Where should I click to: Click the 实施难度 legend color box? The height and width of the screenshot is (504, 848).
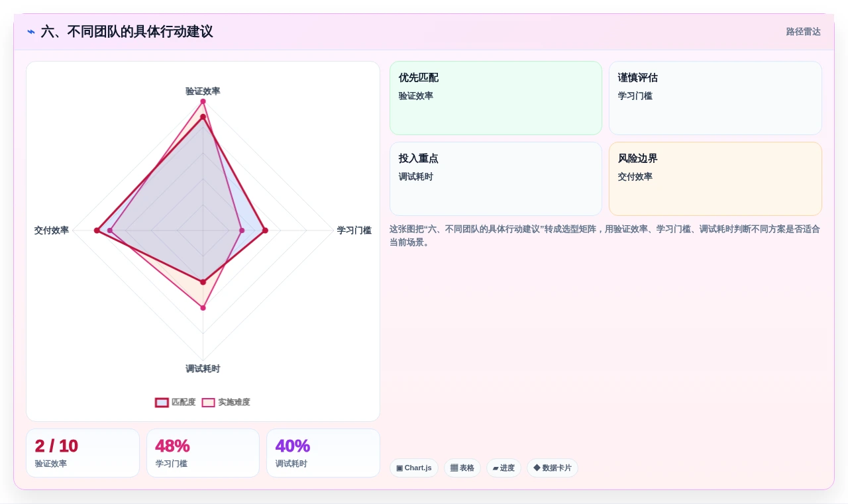coord(208,402)
